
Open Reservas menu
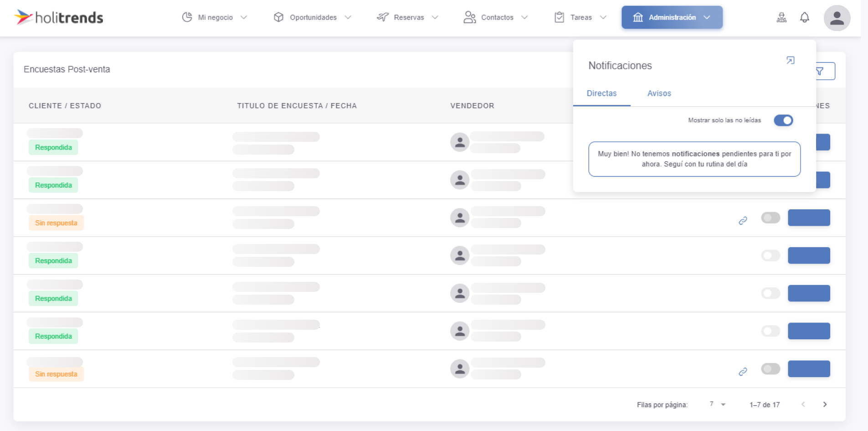(407, 17)
